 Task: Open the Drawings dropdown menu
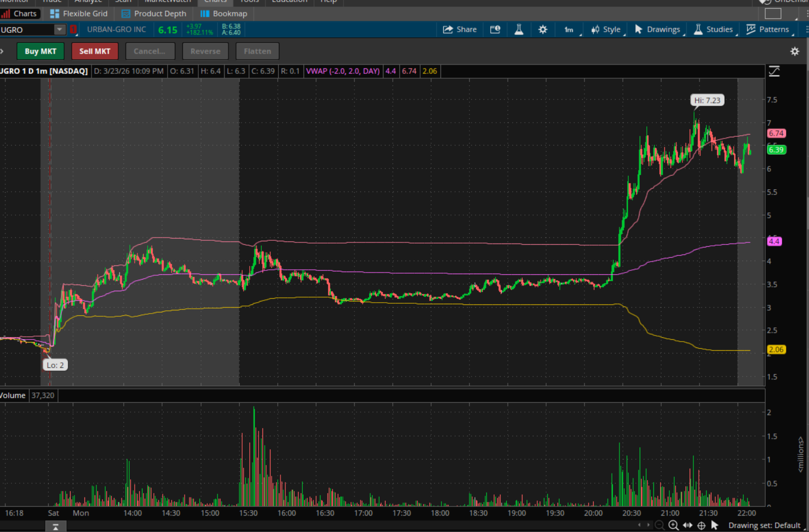pyautogui.click(x=657, y=30)
